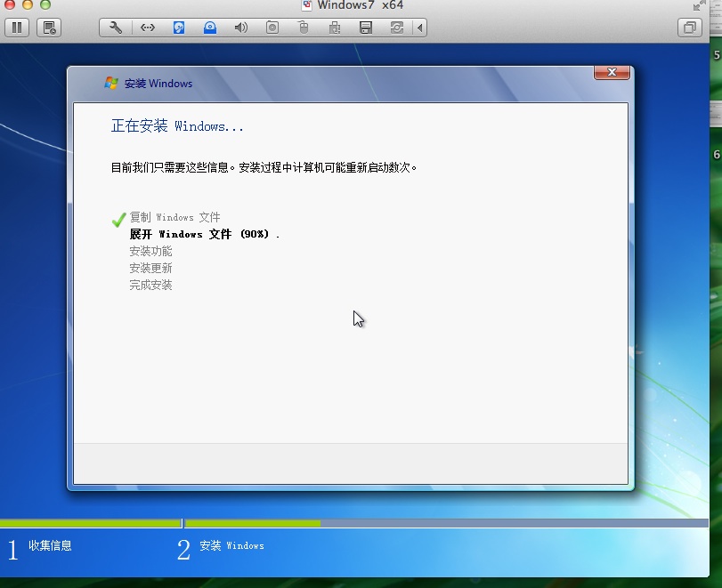
Task: Click the 复制 Windows 文件 step
Action: pyautogui.click(x=174, y=217)
